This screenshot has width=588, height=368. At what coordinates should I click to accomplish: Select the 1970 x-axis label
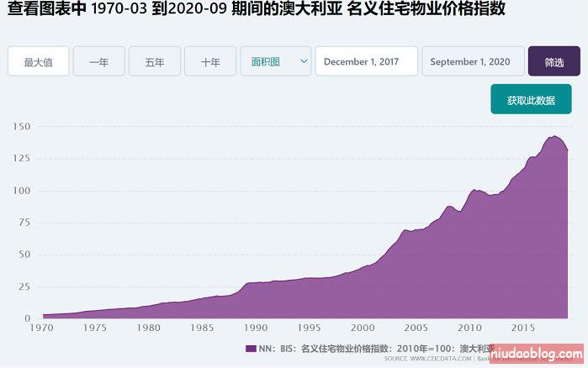pos(41,328)
